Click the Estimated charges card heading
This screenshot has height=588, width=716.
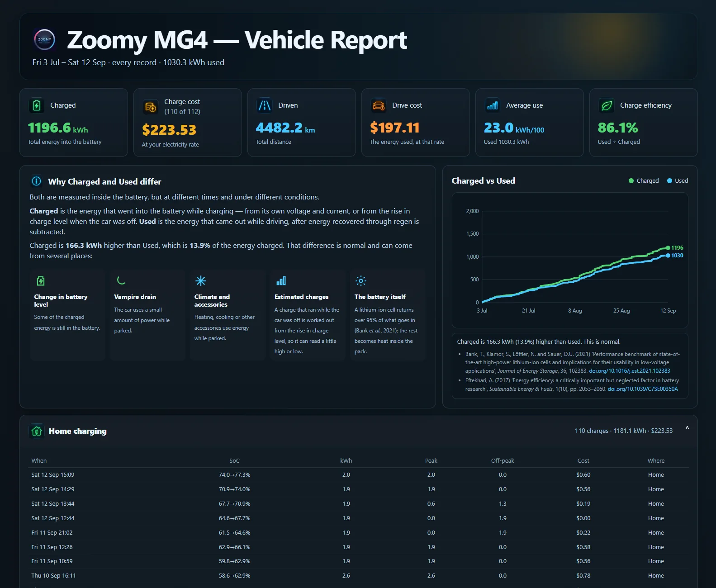coord(301,297)
